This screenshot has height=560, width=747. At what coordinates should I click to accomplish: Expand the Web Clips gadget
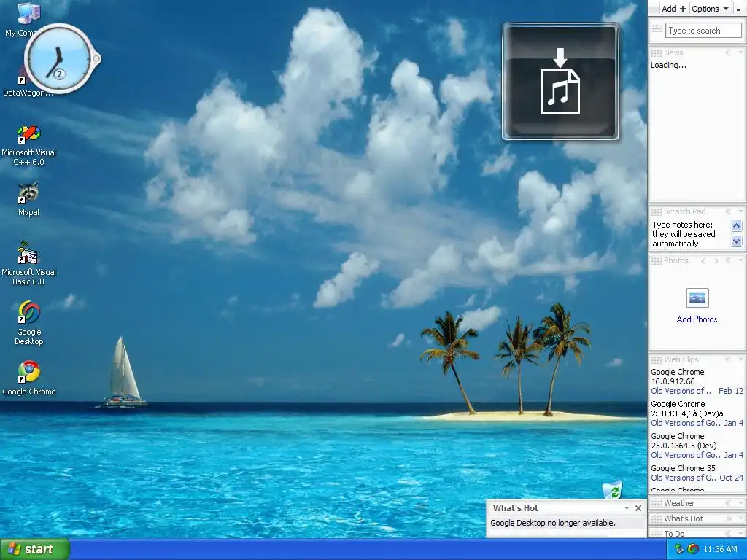tap(728, 359)
